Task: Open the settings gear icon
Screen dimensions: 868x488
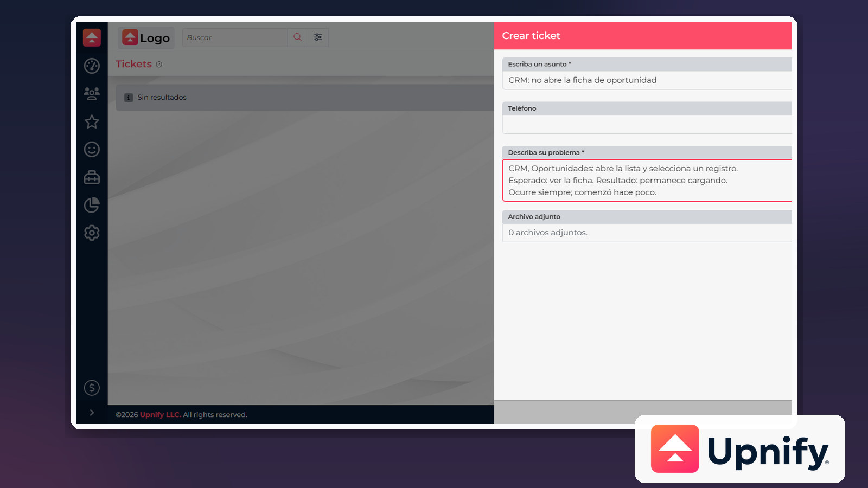Action: [92, 233]
